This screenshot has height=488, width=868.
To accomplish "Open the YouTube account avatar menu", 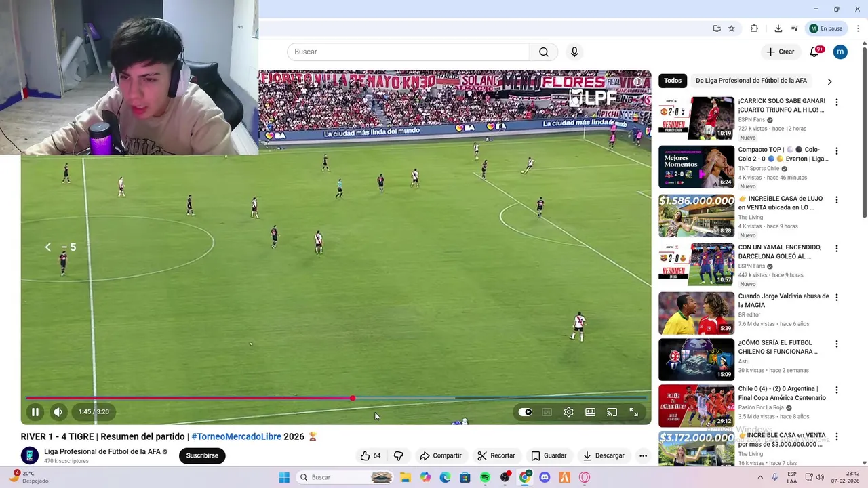I will click(840, 52).
